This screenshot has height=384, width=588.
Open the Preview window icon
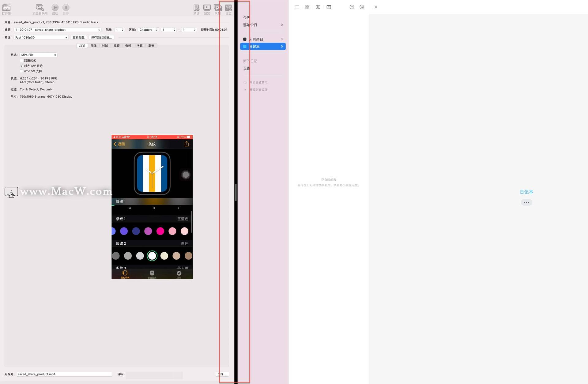(x=207, y=8)
